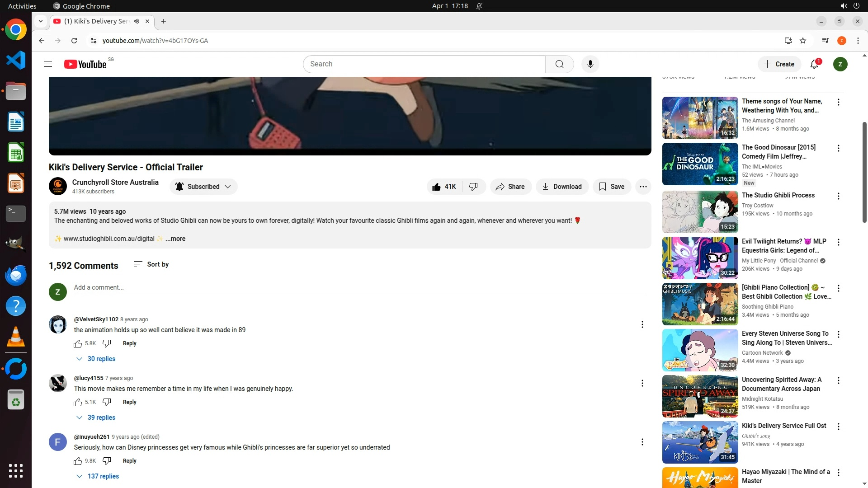The width and height of the screenshot is (868, 488).
Task: Open the Subscribed notification dropdown
Action: [x=203, y=187]
